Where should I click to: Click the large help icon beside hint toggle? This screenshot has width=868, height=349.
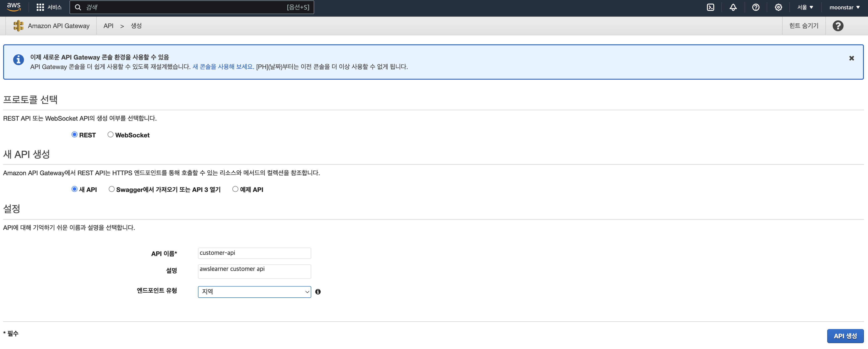(838, 26)
